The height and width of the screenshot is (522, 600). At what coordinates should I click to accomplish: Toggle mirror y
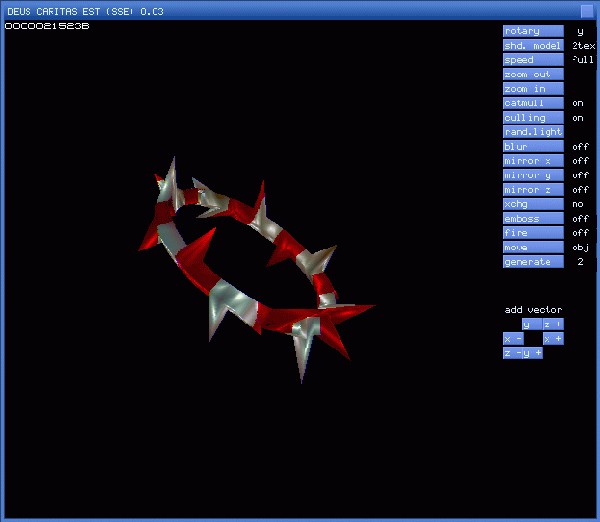coord(533,175)
